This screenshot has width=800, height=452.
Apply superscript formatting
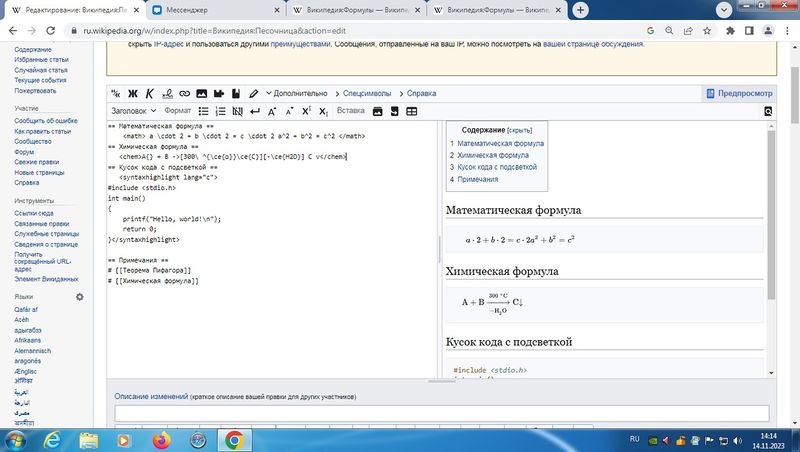tap(307, 111)
